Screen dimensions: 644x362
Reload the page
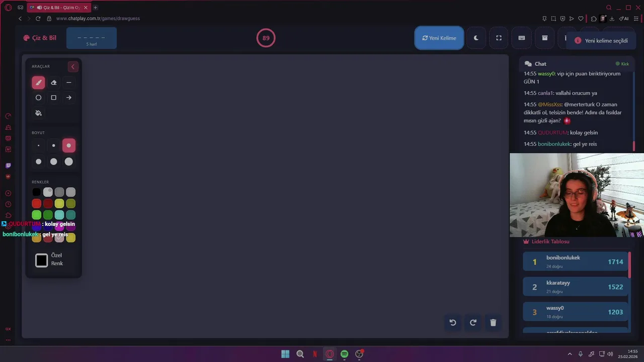[x=38, y=19]
